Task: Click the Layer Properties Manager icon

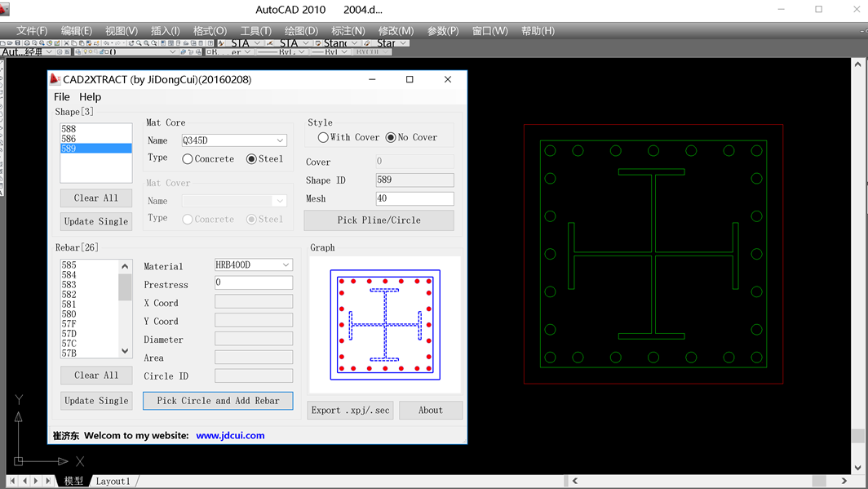Action: (x=77, y=52)
